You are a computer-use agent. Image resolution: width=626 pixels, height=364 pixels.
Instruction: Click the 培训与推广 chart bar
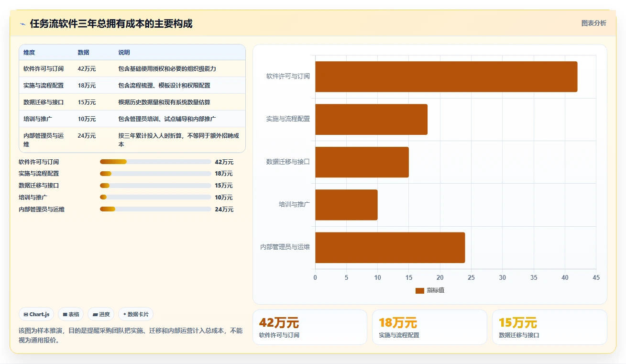point(346,205)
